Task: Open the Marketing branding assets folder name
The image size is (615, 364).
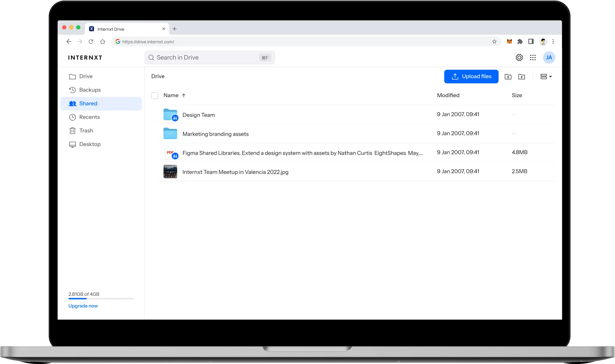Action: [x=215, y=134]
